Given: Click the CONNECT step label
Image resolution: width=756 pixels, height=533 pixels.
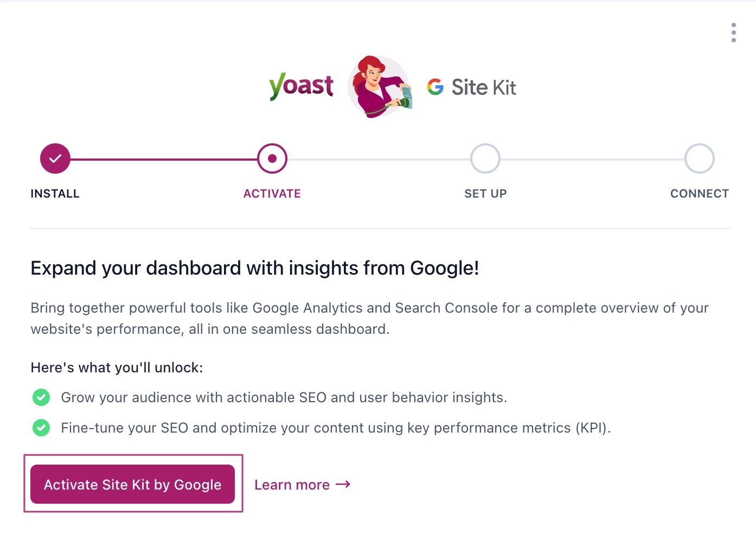Looking at the screenshot, I should tap(699, 194).
